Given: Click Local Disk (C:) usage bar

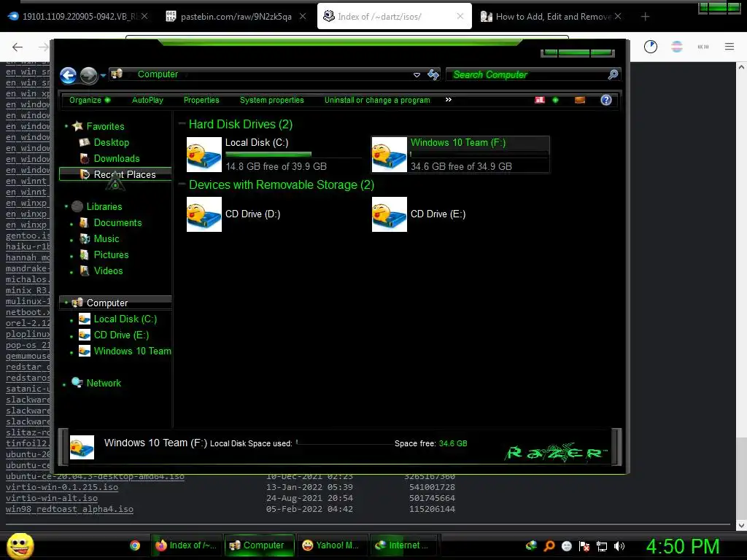Looking at the screenshot, I should point(293,155).
